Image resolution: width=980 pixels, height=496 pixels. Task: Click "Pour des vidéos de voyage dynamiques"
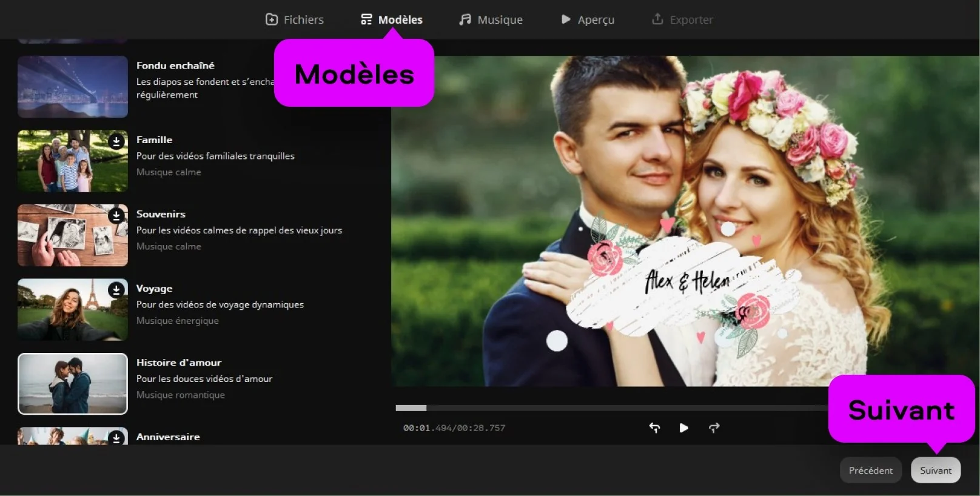[220, 304]
